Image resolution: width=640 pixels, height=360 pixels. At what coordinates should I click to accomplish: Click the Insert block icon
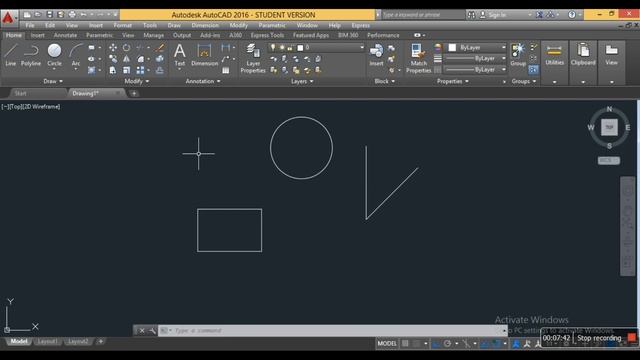click(x=376, y=55)
